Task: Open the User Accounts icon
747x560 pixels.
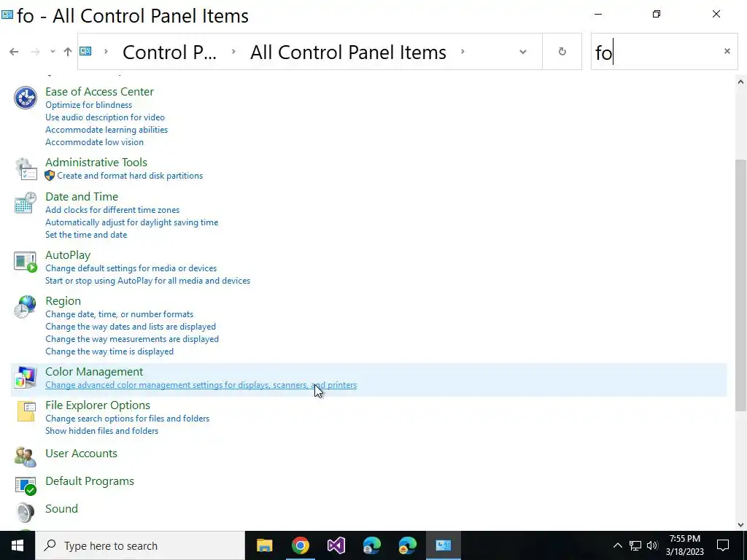Action: coord(26,456)
